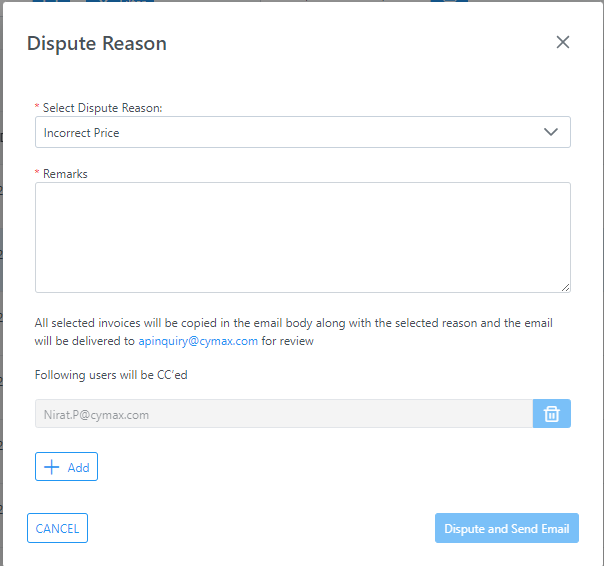Click the red asterisk beside Select Dispute Reason
Viewport: 604px width, 566px height.
click(37, 106)
